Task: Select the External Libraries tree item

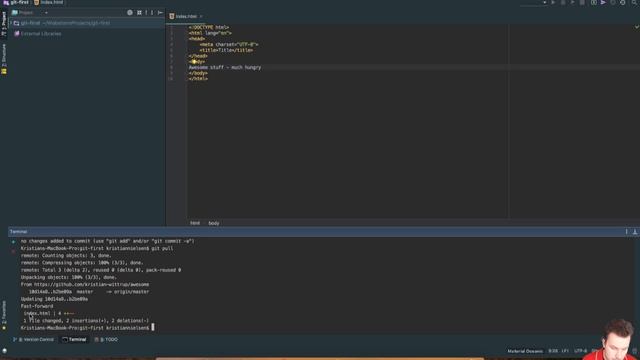Action: tap(38, 34)
